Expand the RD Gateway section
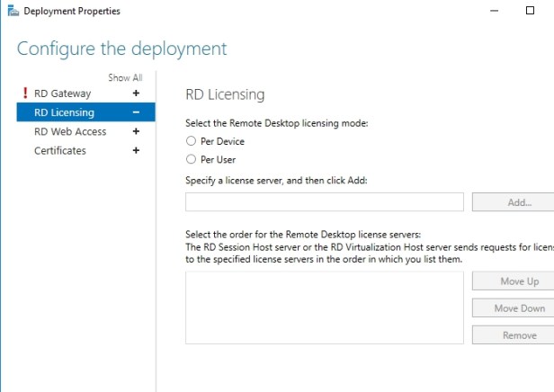Image resolution: width=554 pixels, height=392 pixels. [136, 94]
